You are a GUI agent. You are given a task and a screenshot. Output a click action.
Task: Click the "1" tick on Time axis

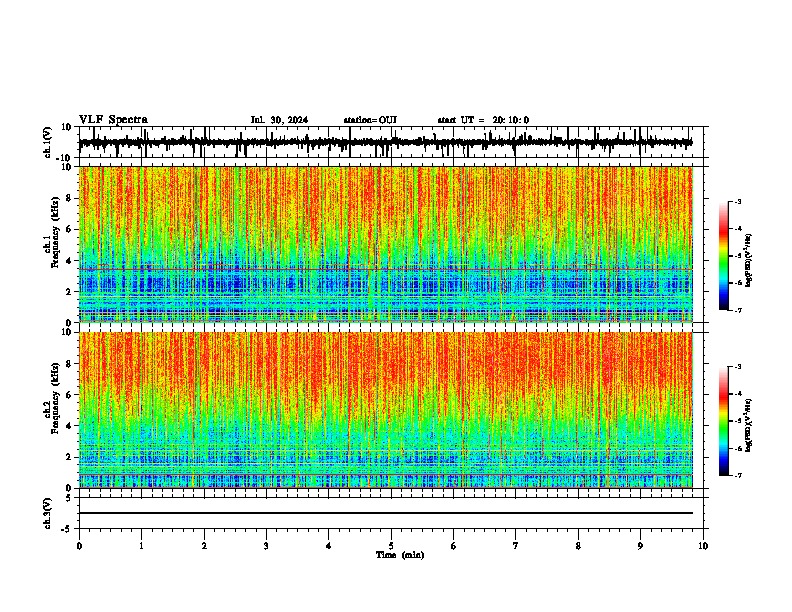141,546
